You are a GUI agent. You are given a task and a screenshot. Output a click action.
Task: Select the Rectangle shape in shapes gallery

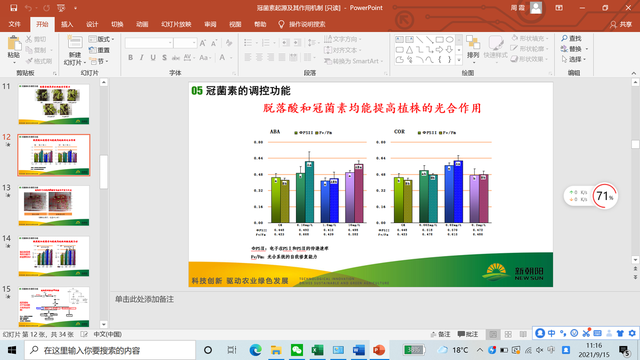[x=440, y=40]
